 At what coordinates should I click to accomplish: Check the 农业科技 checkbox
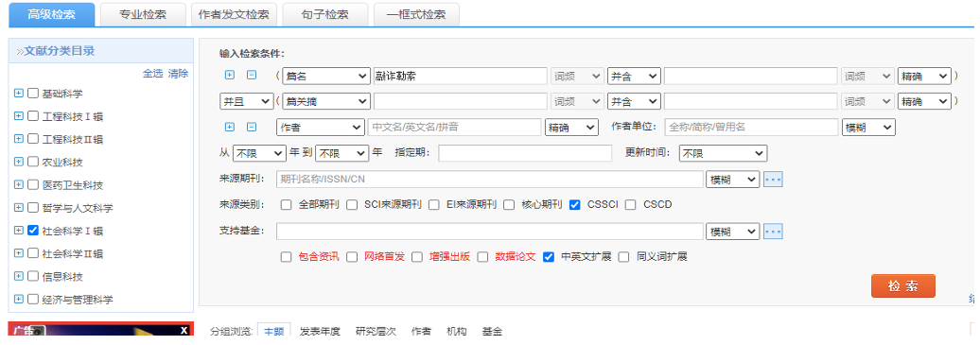click(x=33, y=162)
